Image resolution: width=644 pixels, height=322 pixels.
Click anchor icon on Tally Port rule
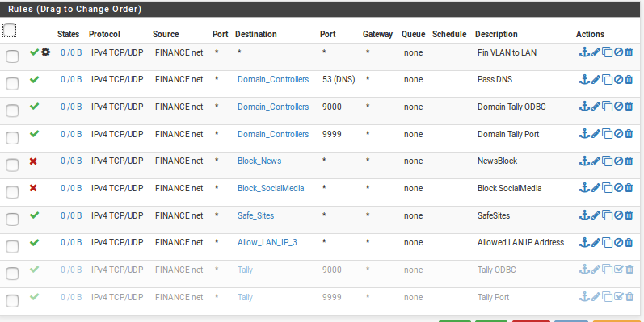(584, 296)
